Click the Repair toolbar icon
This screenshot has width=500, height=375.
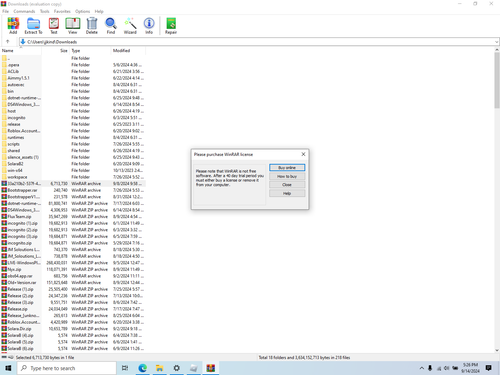(171, 26)
